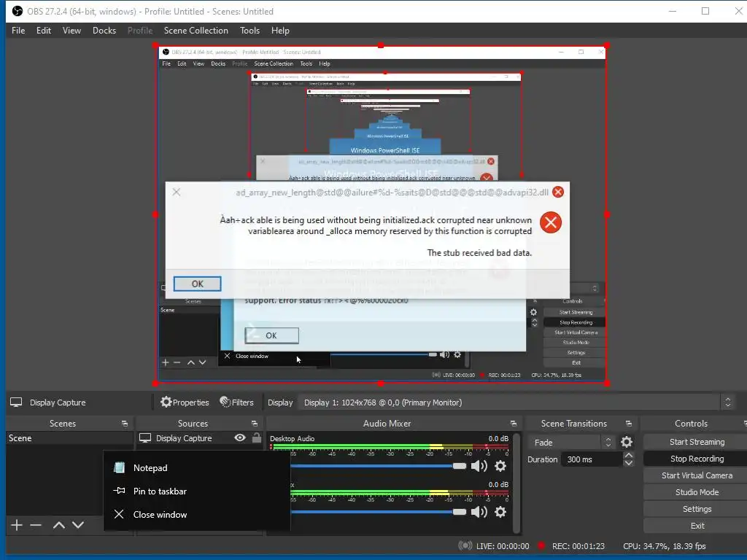This screenshot has width=747, height=560.
Task: Mute Desktop Audio speaker icon
Action: [x=479, y=466]
